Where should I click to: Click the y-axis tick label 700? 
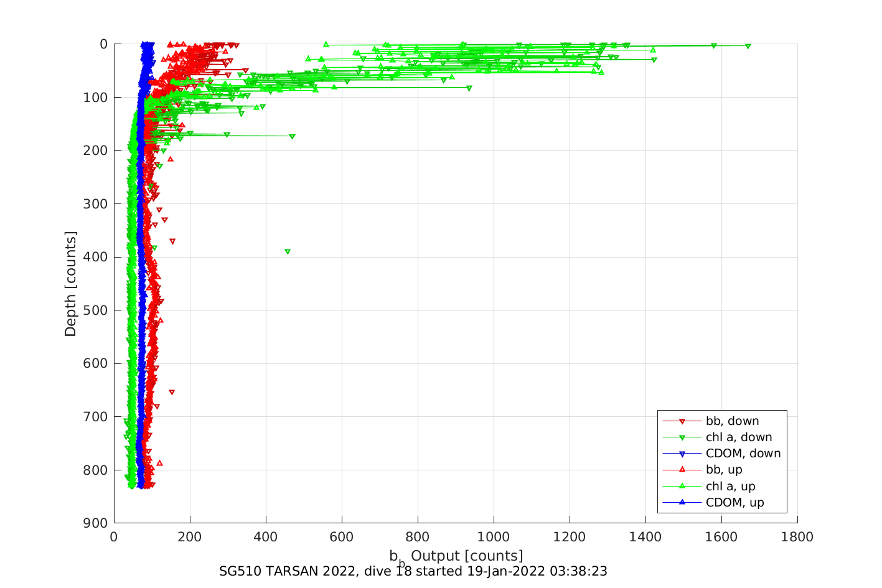click(95, 417)
